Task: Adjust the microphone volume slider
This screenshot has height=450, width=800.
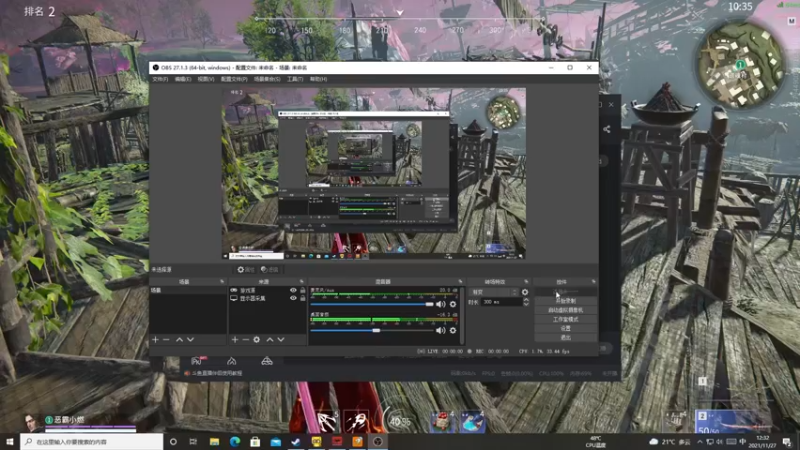Action: click(372, 304)
